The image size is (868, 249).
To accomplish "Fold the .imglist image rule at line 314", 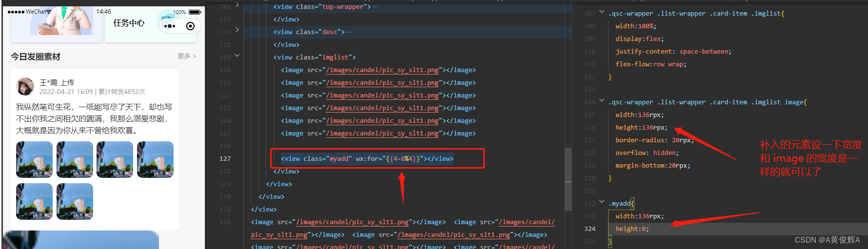I will coord(601,100).
